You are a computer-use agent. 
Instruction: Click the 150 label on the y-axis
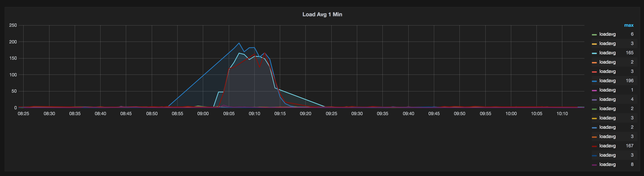coord(13,58)
